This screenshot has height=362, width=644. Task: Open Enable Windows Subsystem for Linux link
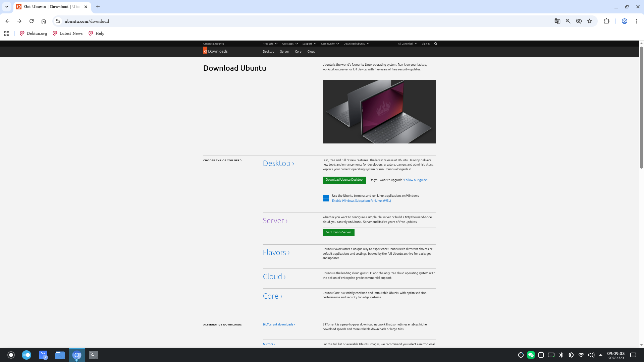pos(361,201)
